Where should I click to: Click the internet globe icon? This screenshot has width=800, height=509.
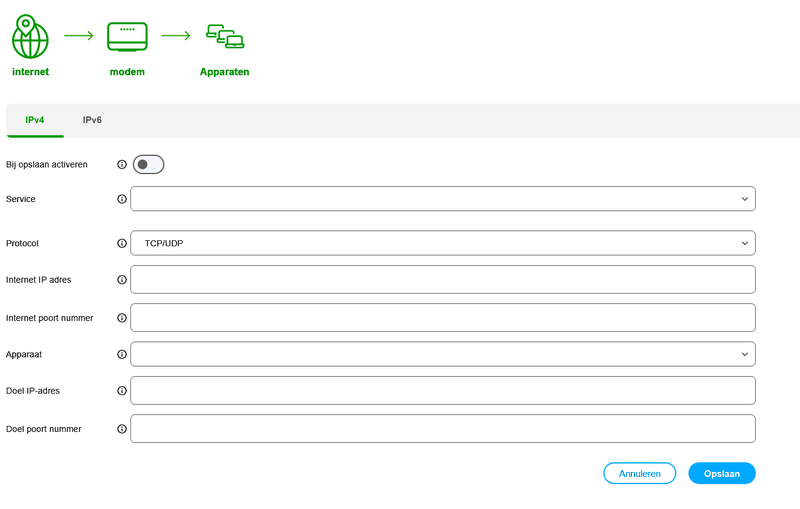click(x=30, y=38)
